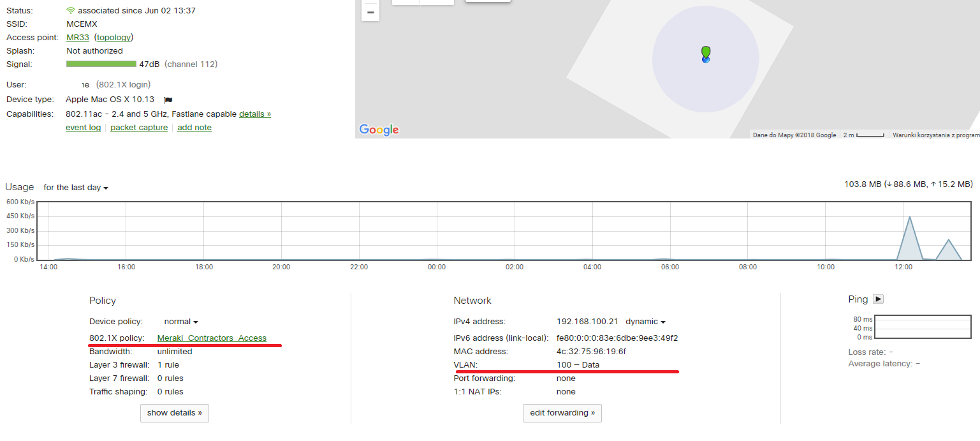This screenshot has width=980, height=441.
Task: Click the 'Not authorized' splash status
Action: pyautogui.click(x=94, y=51)
